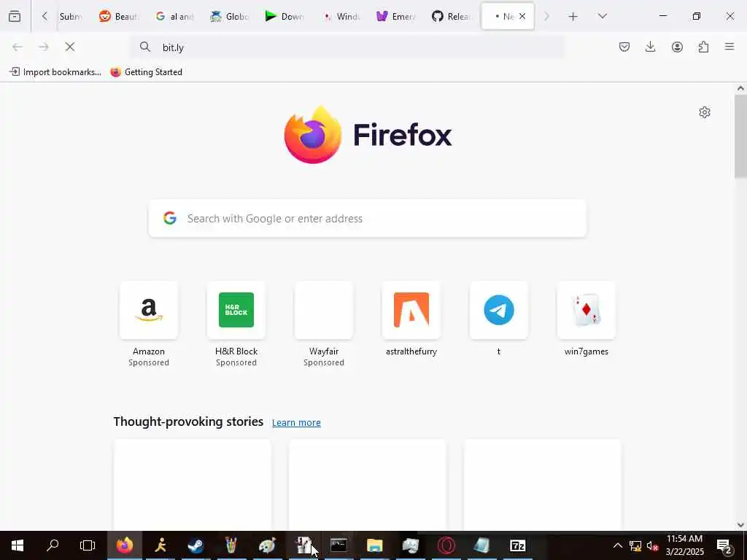
Task: Open Task View on the taskbar
Action: pos(88,545)
